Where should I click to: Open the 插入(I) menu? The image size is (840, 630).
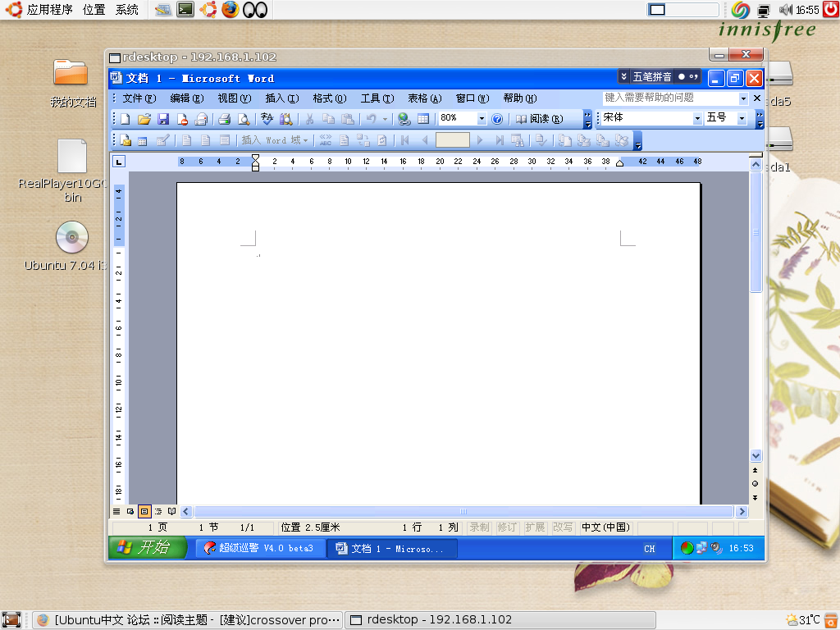(282, 98)
